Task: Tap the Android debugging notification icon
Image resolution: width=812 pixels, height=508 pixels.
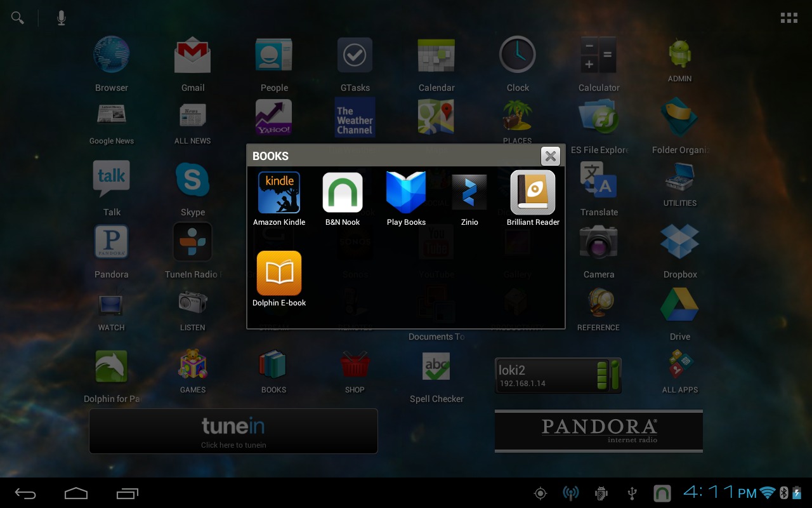Action: point(601,493)
